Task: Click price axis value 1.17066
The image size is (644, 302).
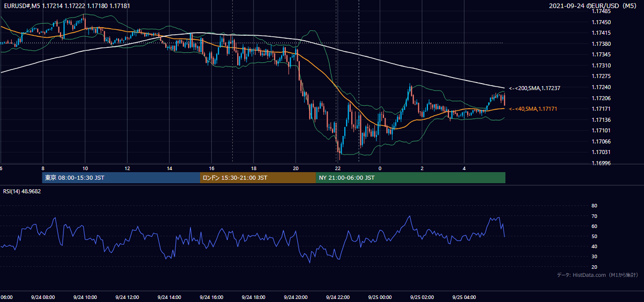Action: coord(601,141)
